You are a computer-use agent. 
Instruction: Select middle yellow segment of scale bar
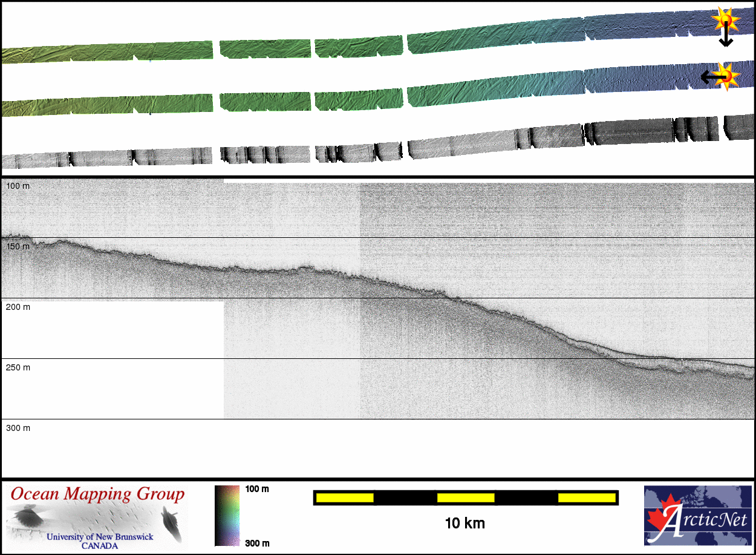pos(466,498)
